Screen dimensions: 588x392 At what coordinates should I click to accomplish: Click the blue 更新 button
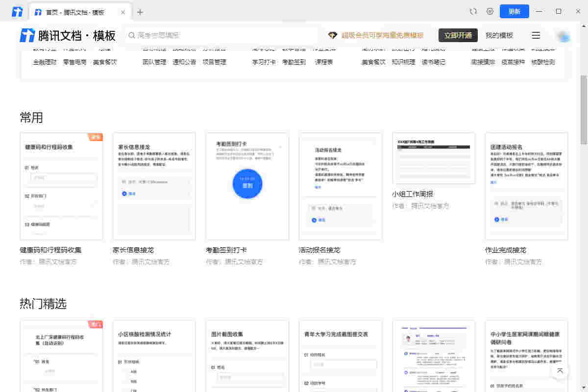tap(514, 11)
